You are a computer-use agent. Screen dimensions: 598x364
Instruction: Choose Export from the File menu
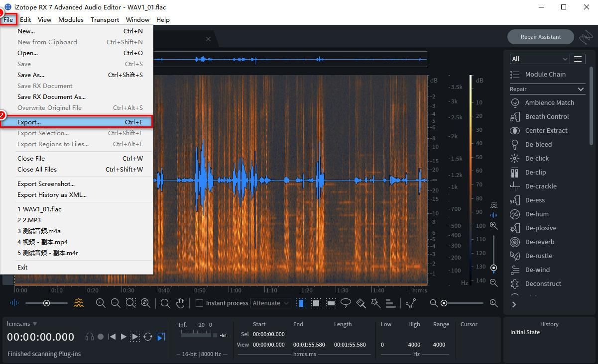pyautogui.click(x=28, y=122)
